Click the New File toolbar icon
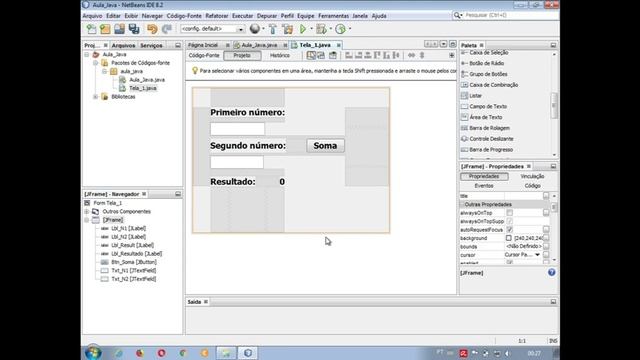Screen dimensions: 640x360 91,29
